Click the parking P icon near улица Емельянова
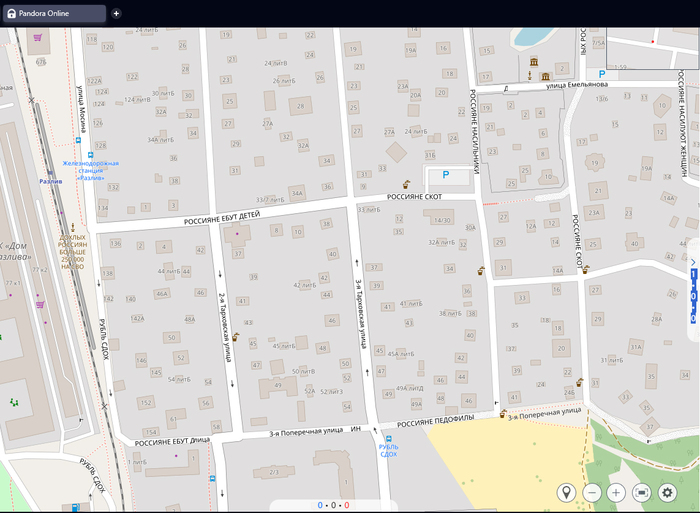The width and height of the screenshot is (700, 513). (x=602, y=74)
